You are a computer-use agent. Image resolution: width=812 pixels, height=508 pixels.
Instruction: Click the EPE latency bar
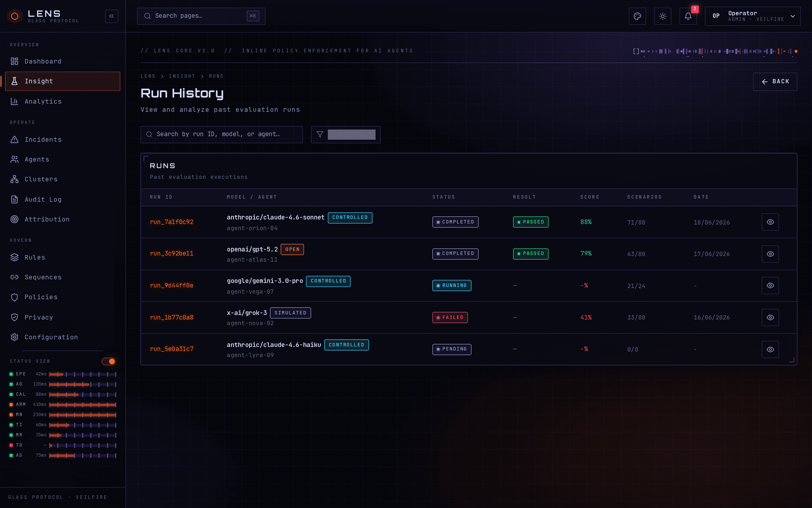click(x=82, y=374)
